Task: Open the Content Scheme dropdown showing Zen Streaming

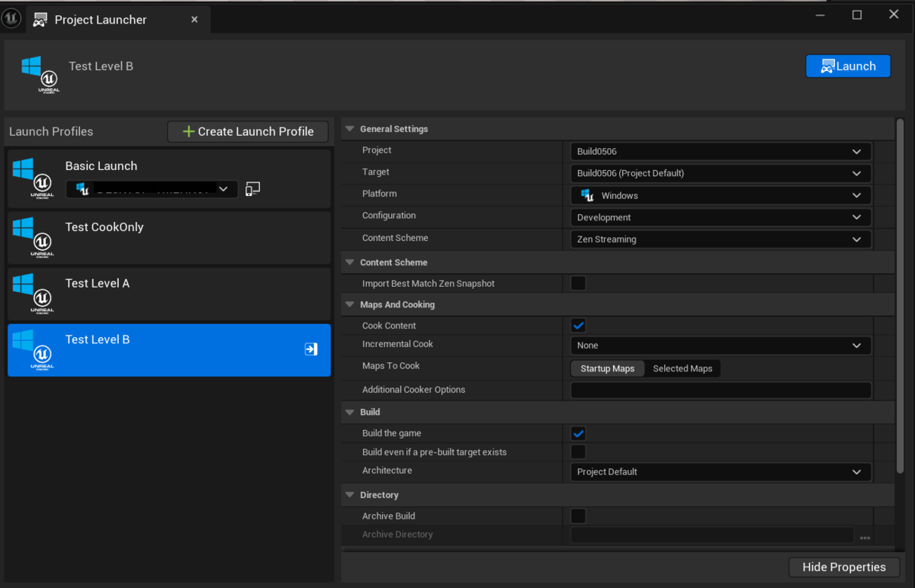Action: coord(721,239)
